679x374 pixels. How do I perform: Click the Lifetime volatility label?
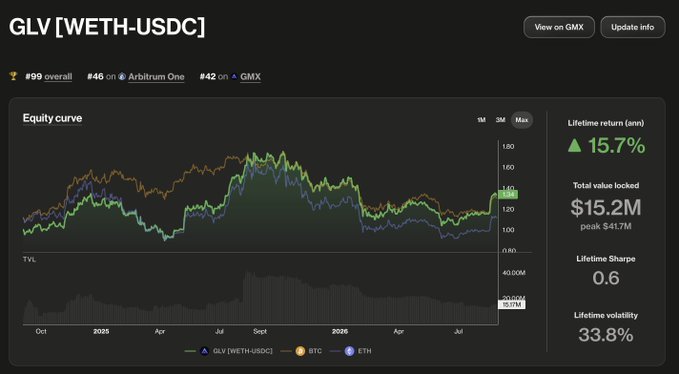[606, 315]
